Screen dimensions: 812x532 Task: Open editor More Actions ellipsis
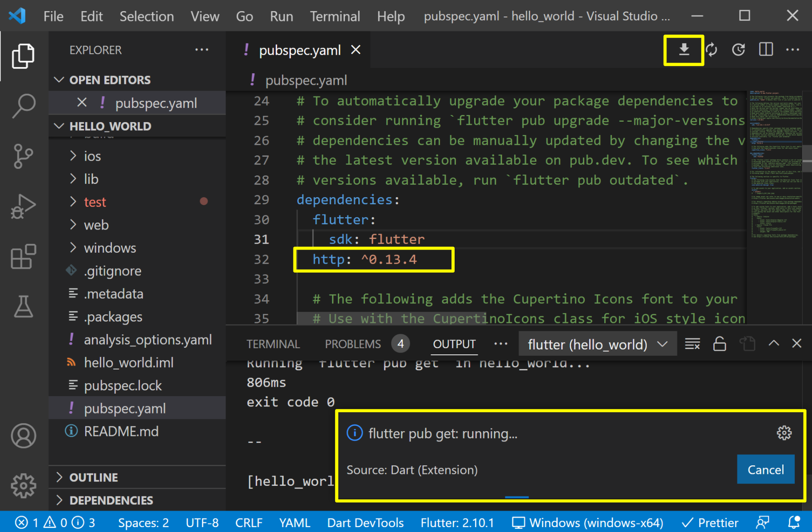tap(792, 50)
